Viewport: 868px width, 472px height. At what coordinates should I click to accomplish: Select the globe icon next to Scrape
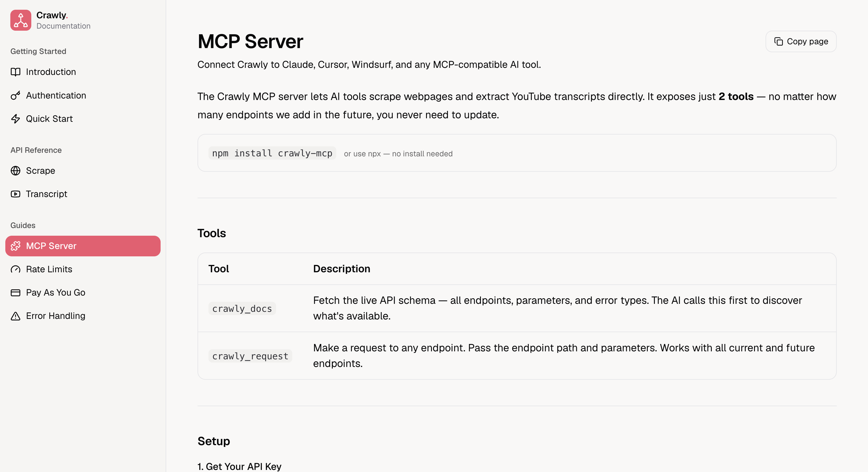click(15, 171)
